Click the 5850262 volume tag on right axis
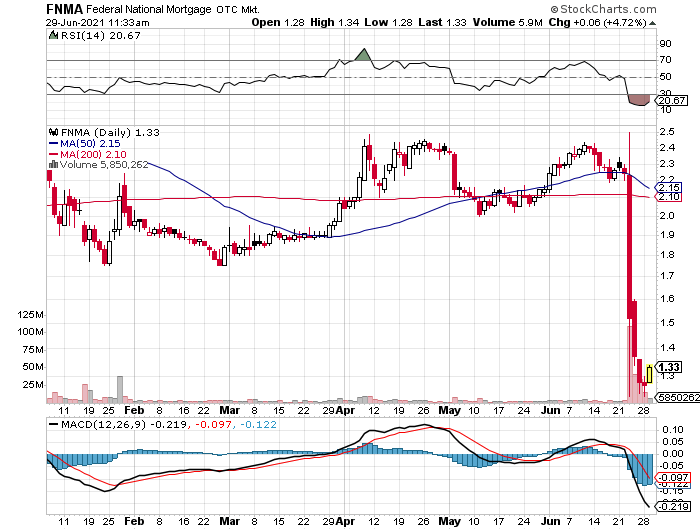 point(678,397)
